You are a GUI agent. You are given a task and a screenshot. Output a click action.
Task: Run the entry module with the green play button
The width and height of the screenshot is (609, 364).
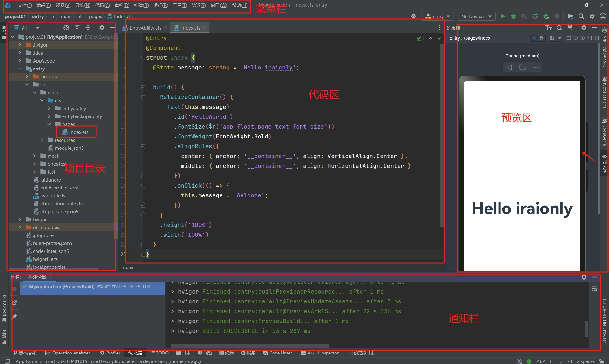pyautogui.click(x=503, y=16)
